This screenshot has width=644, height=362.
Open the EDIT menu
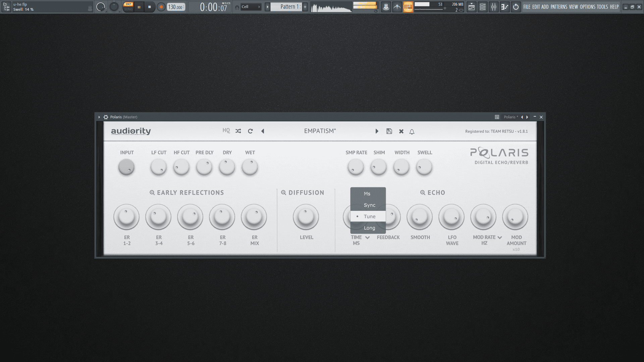coord(536,7)
